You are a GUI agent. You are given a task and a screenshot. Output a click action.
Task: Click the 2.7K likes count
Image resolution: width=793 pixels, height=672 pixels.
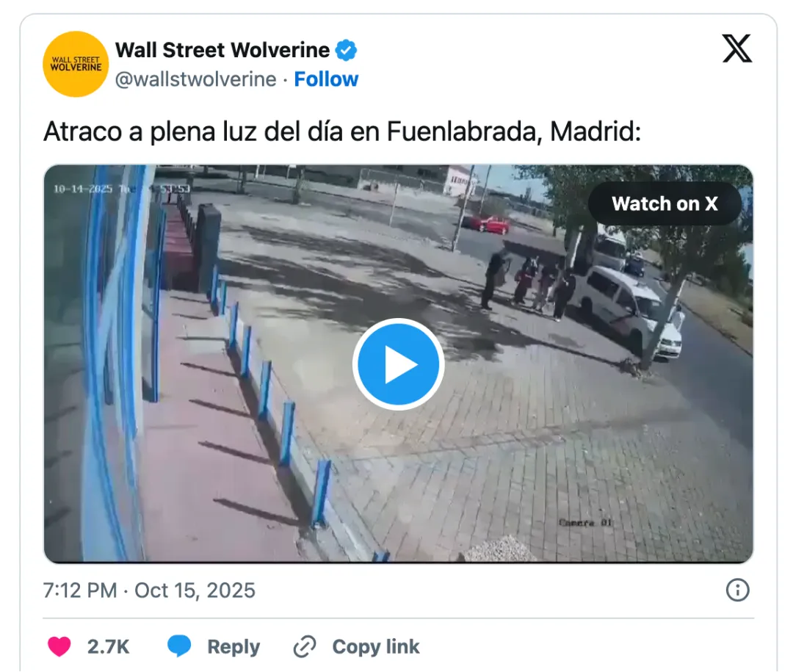coord(108,647)
